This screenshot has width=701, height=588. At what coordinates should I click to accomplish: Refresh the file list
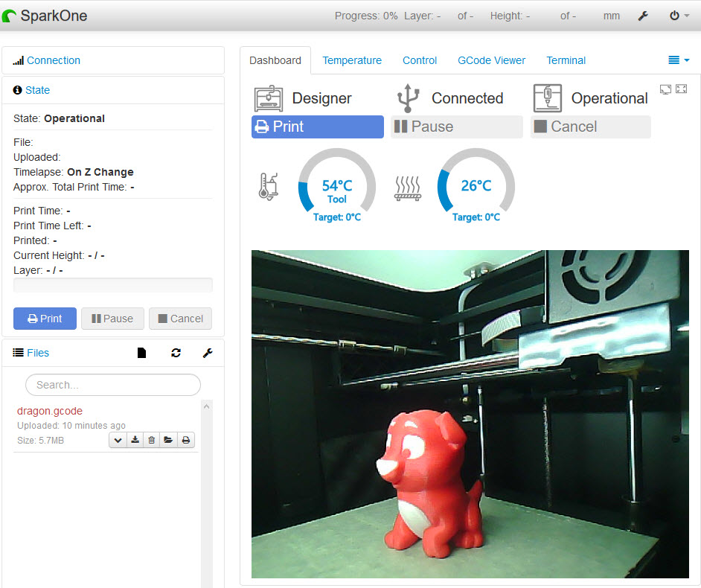click(176, 353)
